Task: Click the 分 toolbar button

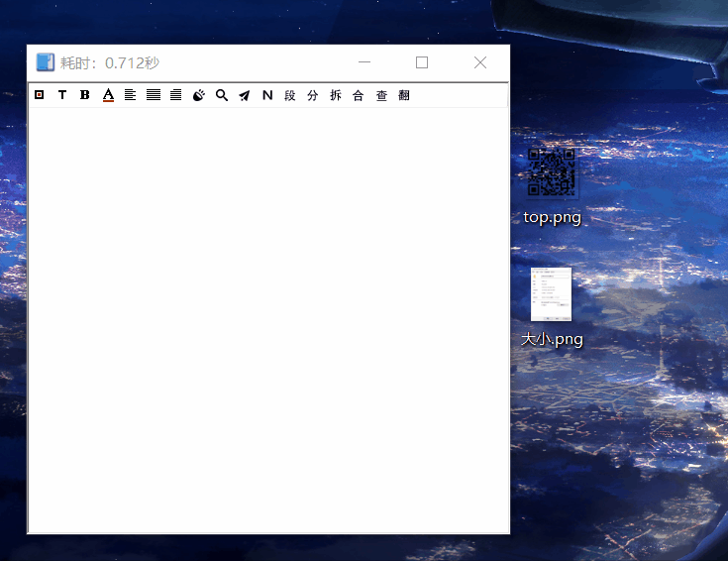Action: (x=313, y=95)
